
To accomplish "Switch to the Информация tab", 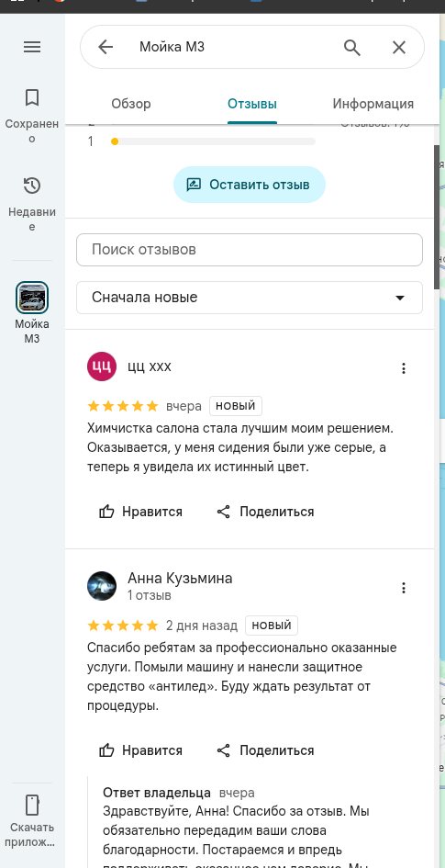I will (373, 104).
